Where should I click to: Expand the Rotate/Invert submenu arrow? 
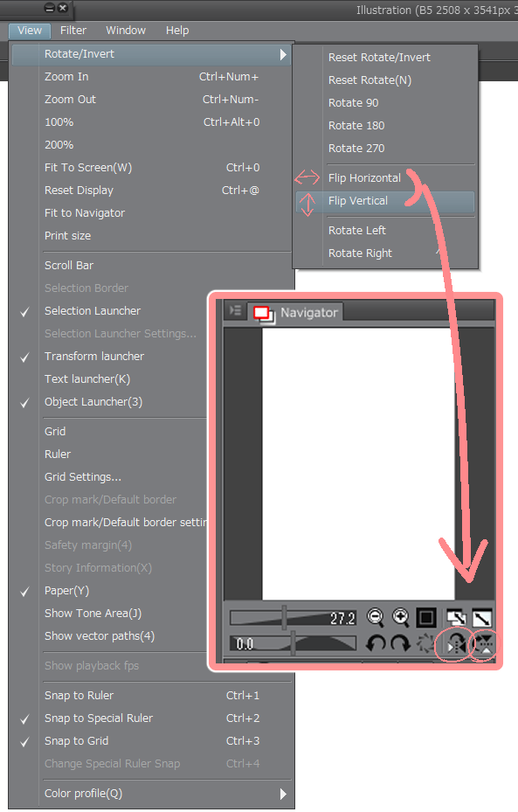(x=283, y=54)
